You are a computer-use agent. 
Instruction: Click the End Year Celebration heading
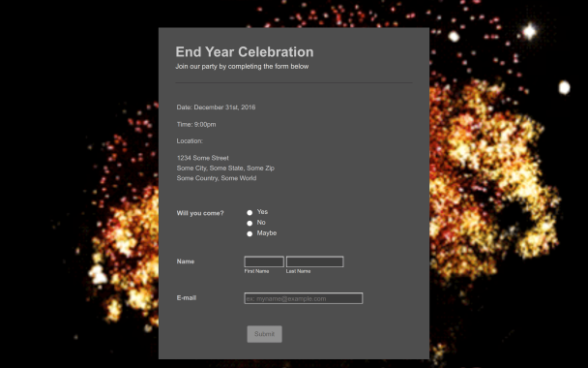click(x=245, y=52)
